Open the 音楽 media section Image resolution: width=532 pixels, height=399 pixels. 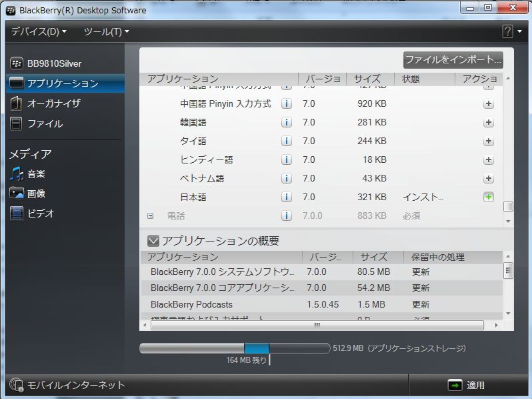pos(27,174)
